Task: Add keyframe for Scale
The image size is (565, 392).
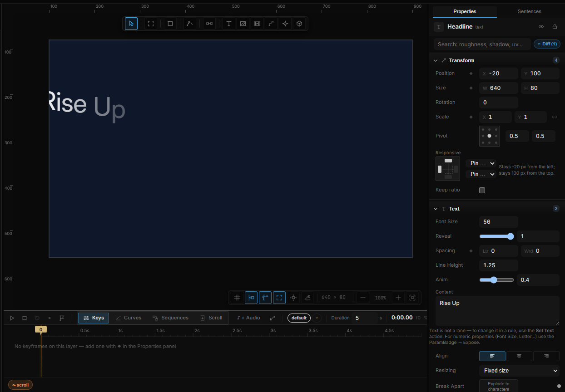Action: pyautogui.click(x=471, y=117)
